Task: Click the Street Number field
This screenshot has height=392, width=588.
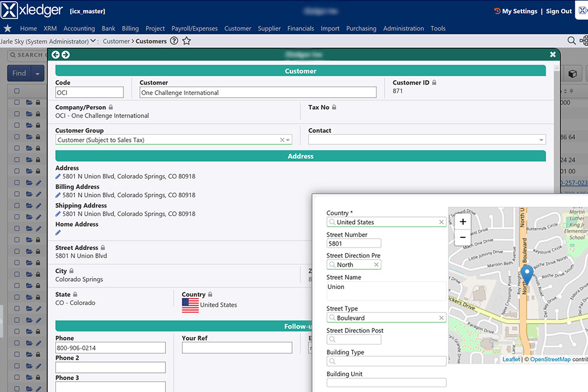Action: 353,243
